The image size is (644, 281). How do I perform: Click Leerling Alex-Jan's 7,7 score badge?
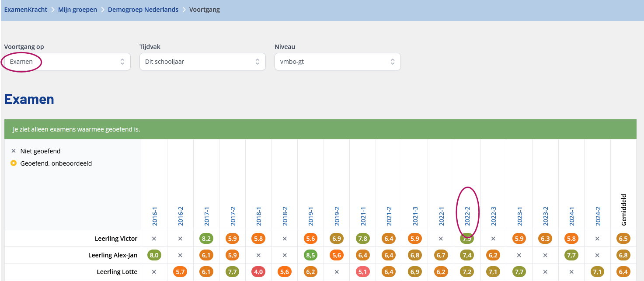tap(571, 255)
